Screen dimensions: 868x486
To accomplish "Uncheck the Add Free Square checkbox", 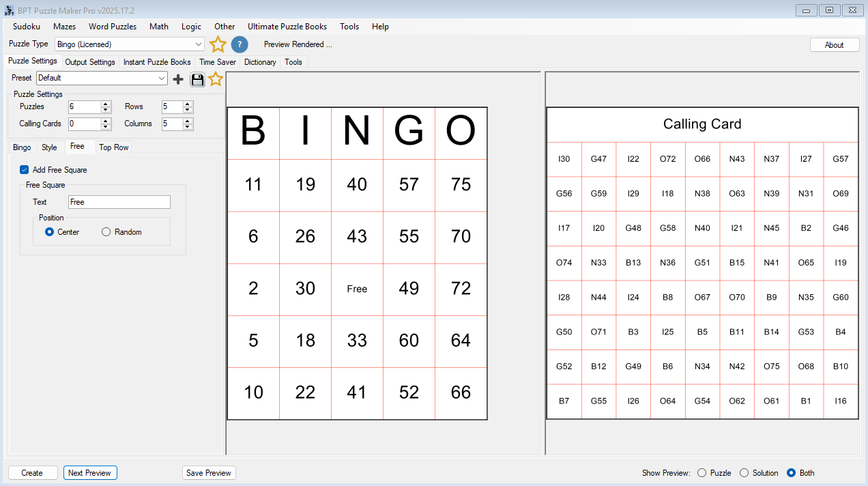I will (x=24, y=169).
